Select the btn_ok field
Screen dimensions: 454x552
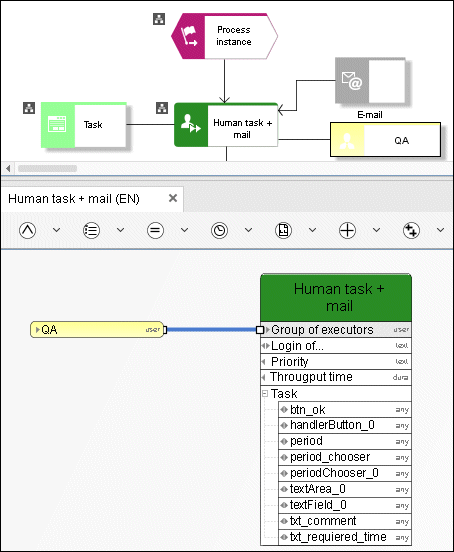[x=345, y=410]
